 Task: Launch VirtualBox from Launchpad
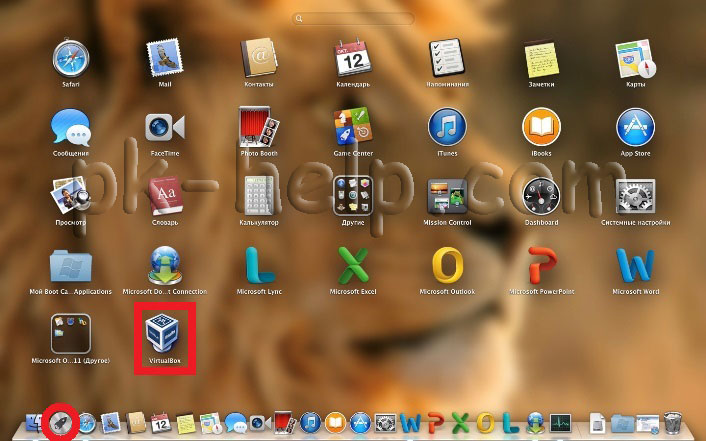pos(162,334)
